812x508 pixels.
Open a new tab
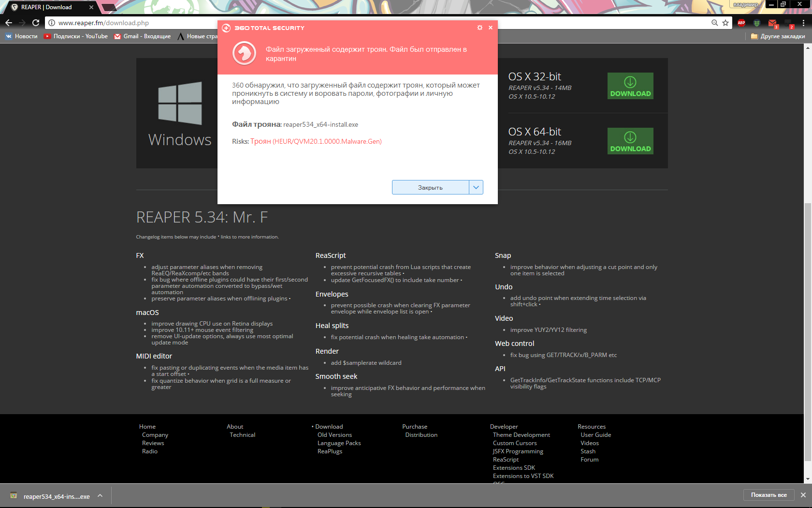coord(109,7)
